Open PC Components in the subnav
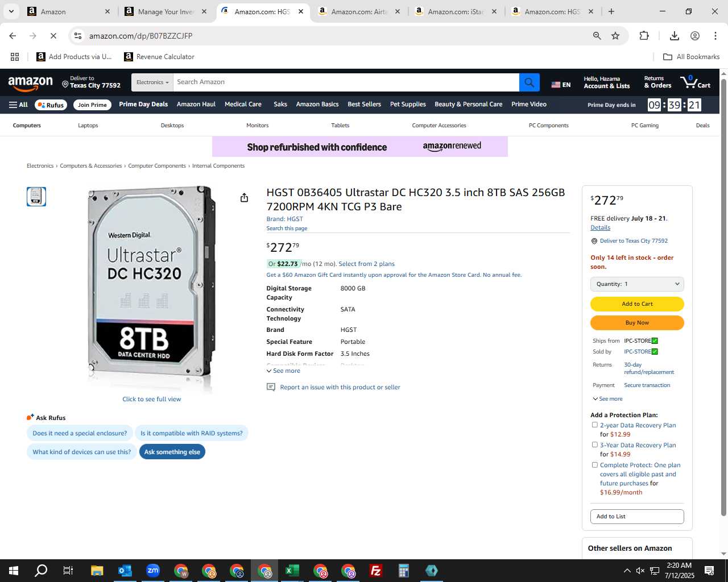This screenshot has width=728, height=582. 548,126
